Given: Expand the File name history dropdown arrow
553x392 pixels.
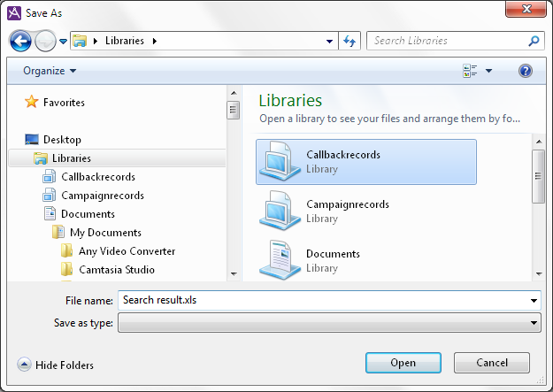Looking at the screenshot, I should point(534,301).
